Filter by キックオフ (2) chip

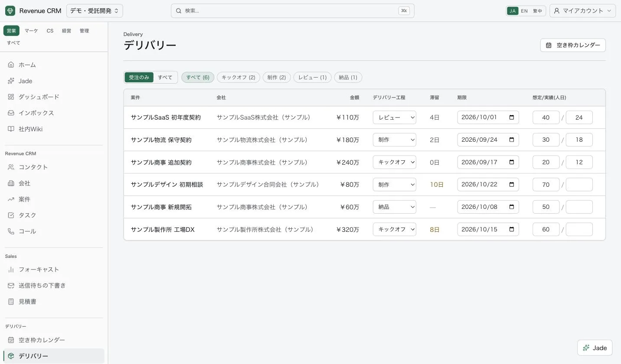(x=239, y=78)
